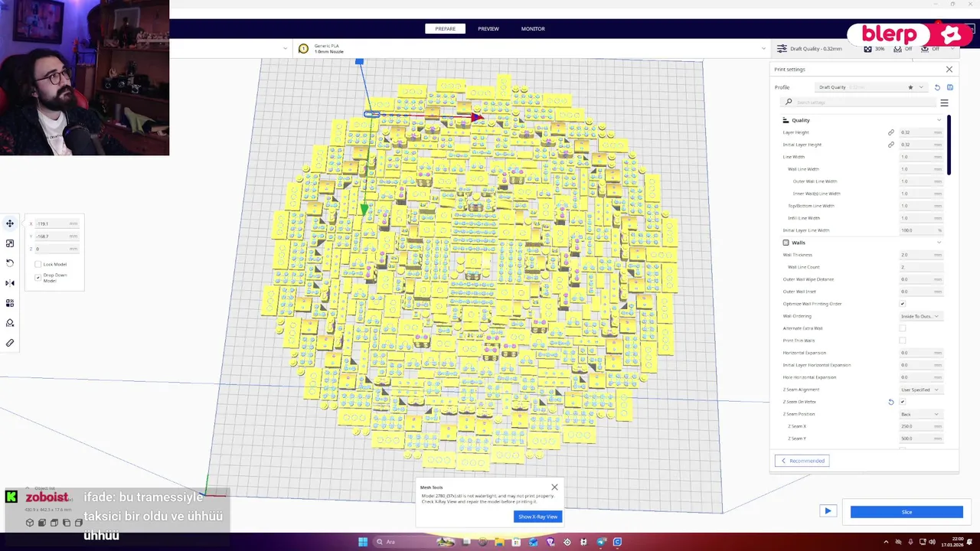Viewport: 980px width, 551px height.
Task: Click the Layer Height value field
Action: (921, 132)
